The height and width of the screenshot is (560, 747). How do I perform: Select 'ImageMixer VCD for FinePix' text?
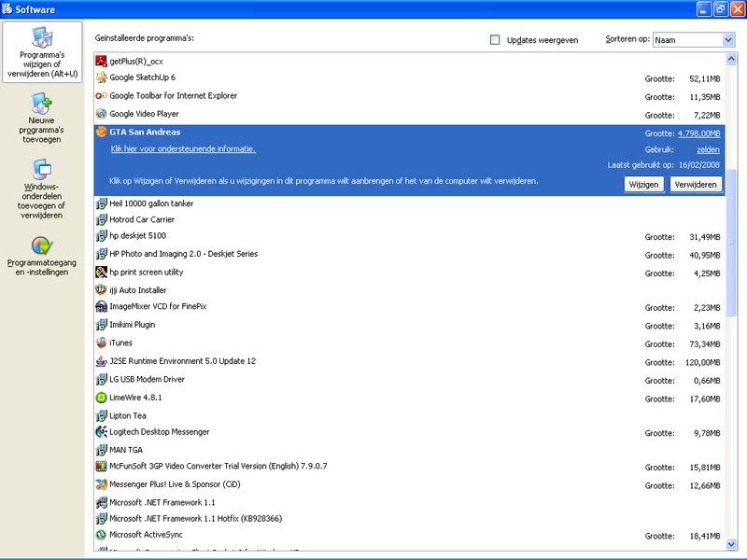coord(158,306)
